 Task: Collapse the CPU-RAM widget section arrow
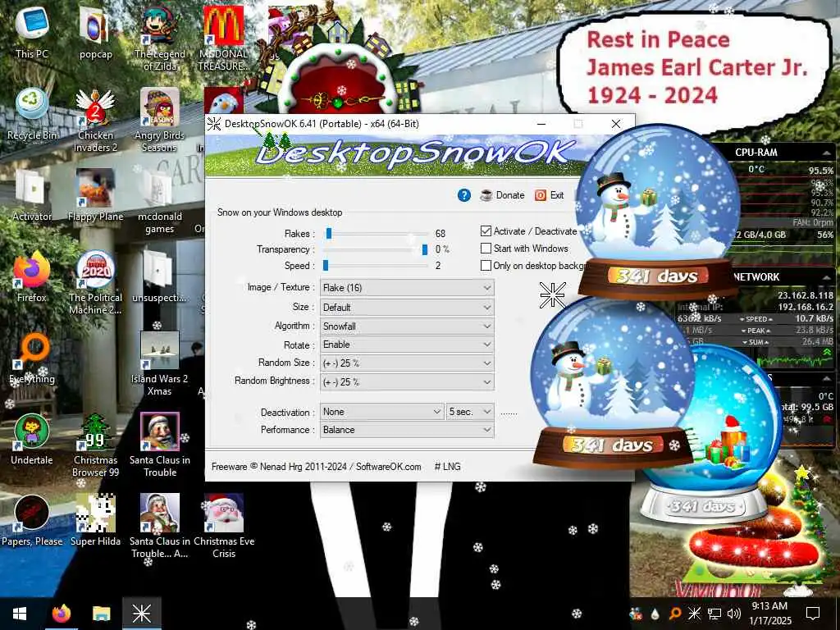pos(827,153)
